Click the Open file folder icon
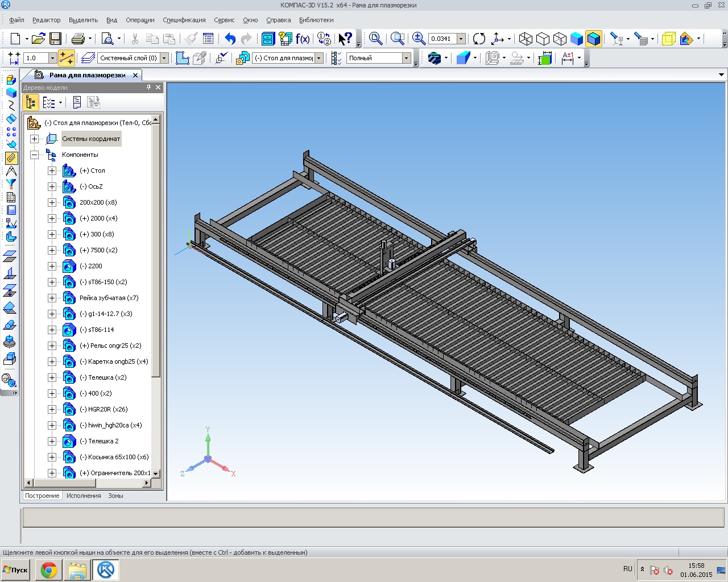728x582 pixels. 38,39
